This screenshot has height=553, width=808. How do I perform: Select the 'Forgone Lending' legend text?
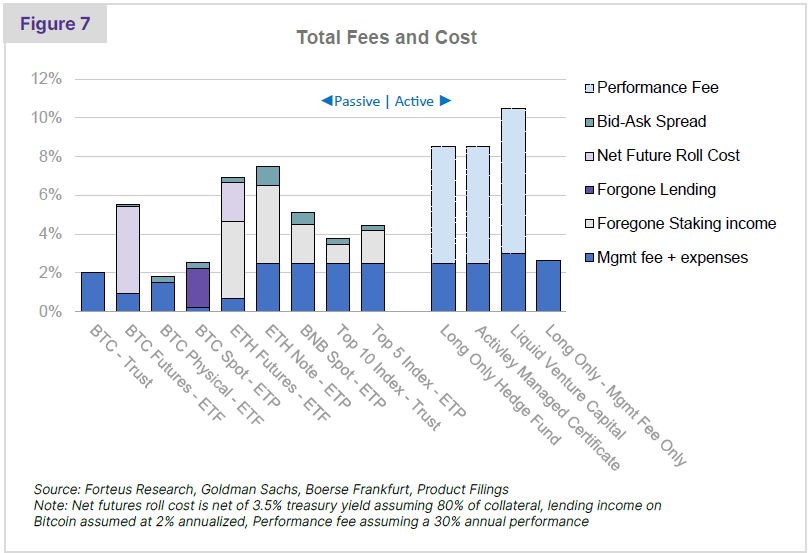pyautogui.click(x=656, y=190)
